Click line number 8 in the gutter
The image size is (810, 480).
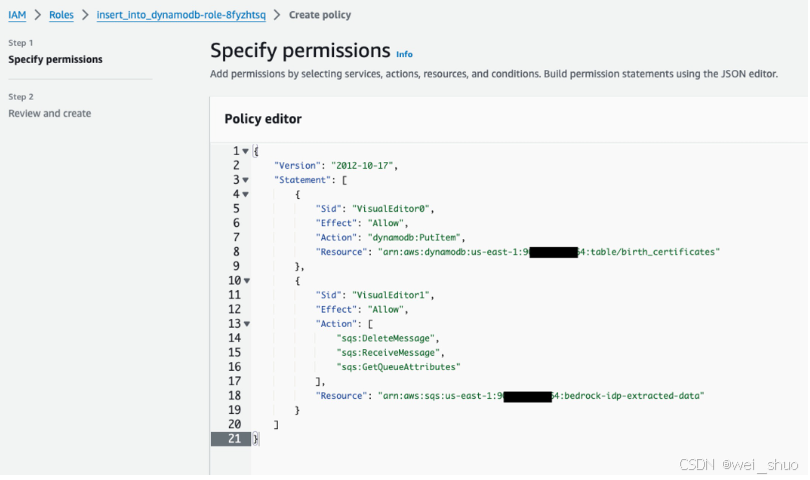pos(236,252)
